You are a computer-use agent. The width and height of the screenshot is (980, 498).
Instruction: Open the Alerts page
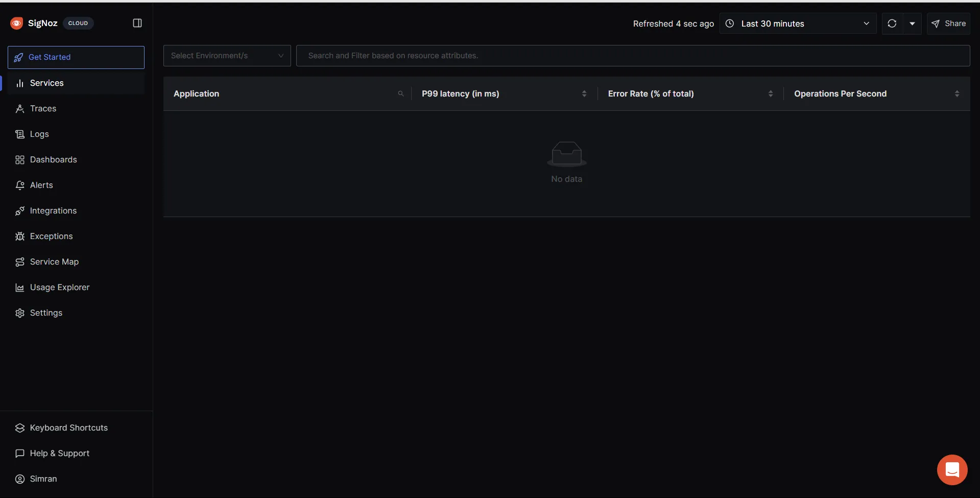(x=76, y=185)
